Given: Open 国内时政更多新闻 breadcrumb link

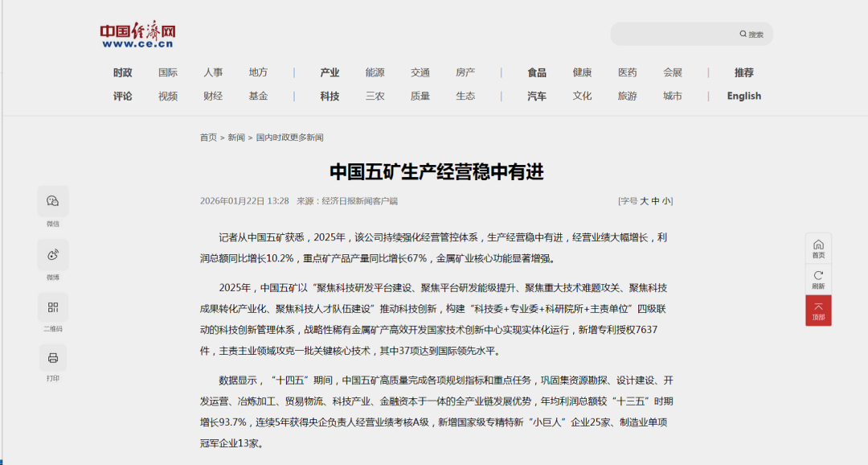Looking at the screenshot, I should [x=289, y=137].
